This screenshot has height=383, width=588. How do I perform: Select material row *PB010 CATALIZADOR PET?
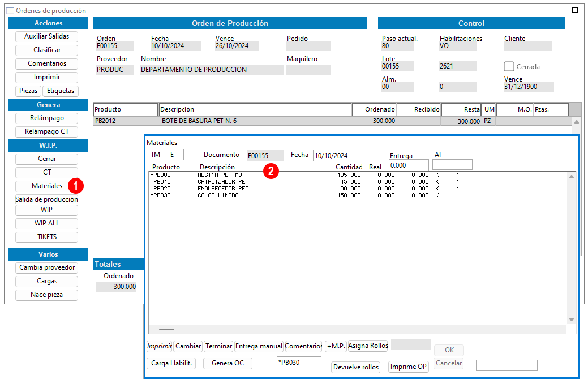304,182
